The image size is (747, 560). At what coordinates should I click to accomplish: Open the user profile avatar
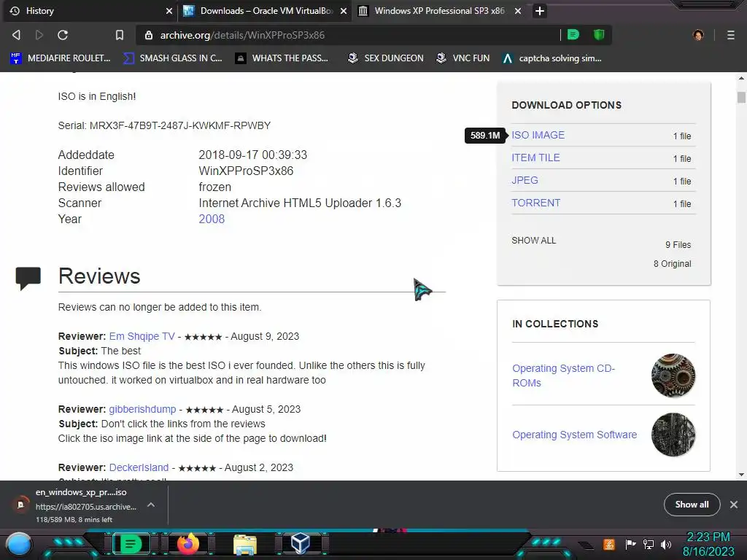point(698,35)
